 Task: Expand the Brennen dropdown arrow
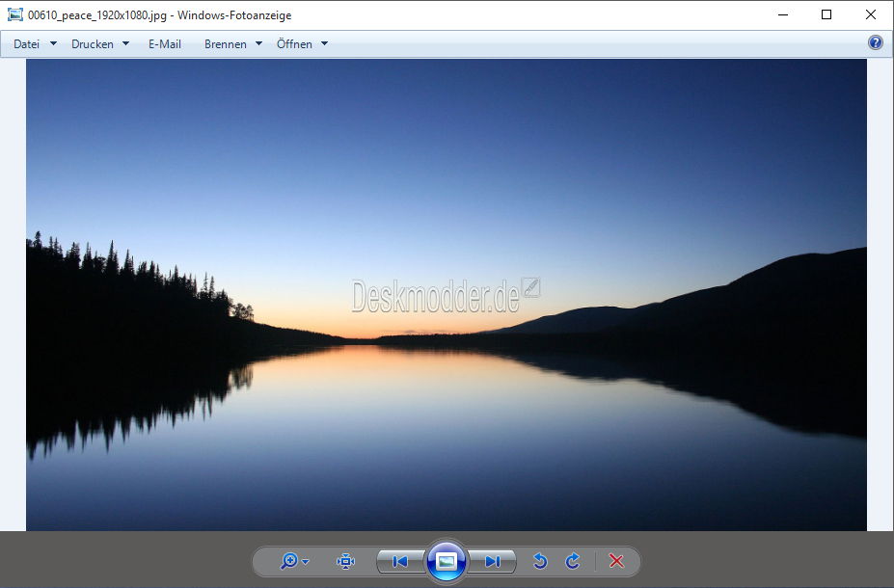(258, 43)
